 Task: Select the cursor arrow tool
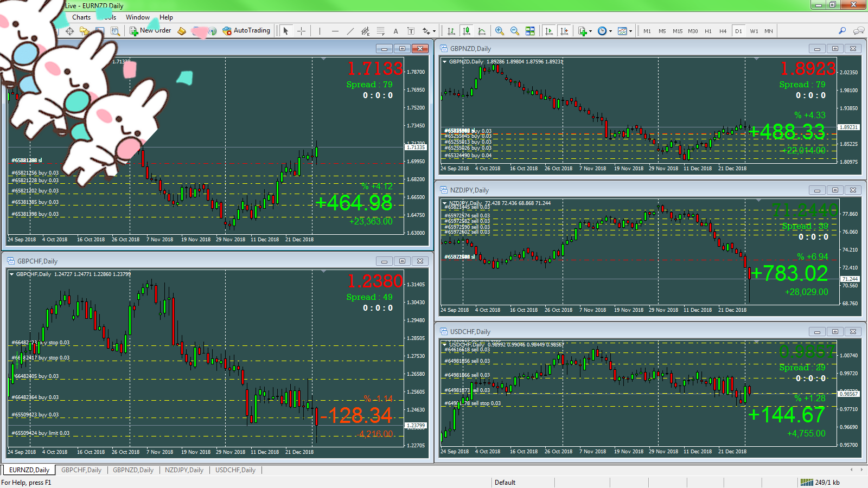[286, 31]
